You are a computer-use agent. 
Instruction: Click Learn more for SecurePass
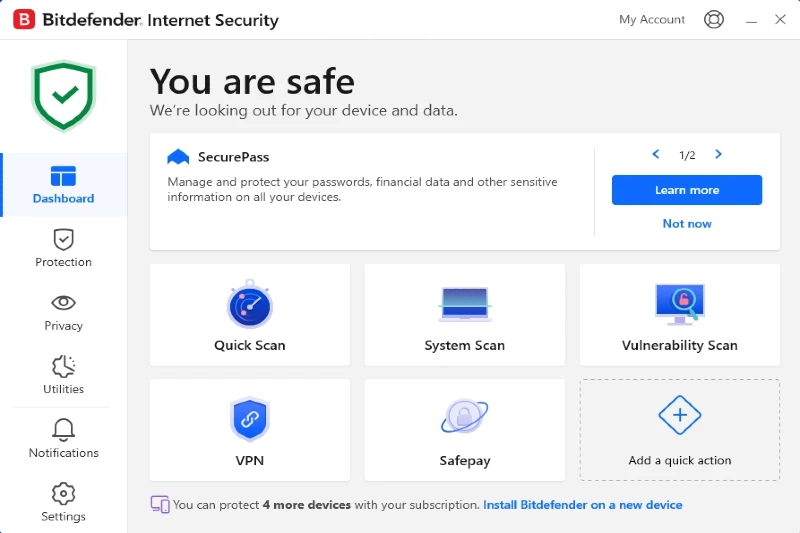[687, 190]
